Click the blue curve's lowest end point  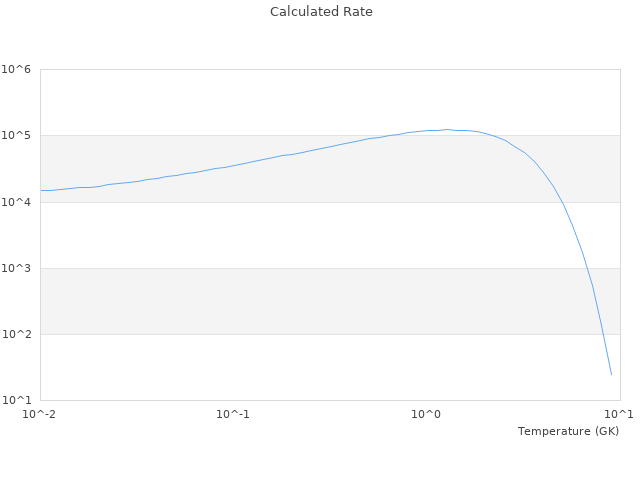coord(611,375)
